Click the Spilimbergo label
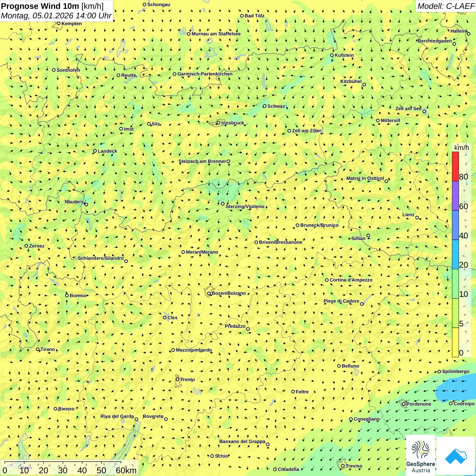The height and width of the screenshot is (476, 476). (x=456, y=371)
